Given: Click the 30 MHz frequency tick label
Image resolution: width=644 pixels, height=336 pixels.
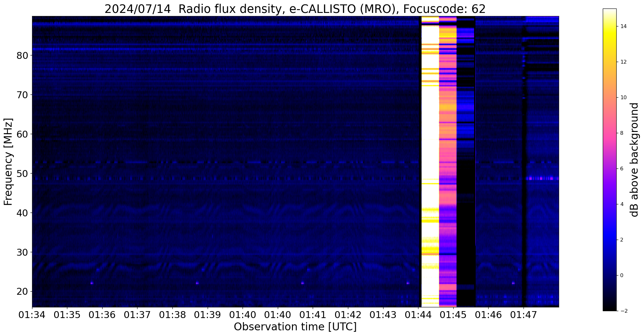Looking at the screenshot, I should coord(22,252).
